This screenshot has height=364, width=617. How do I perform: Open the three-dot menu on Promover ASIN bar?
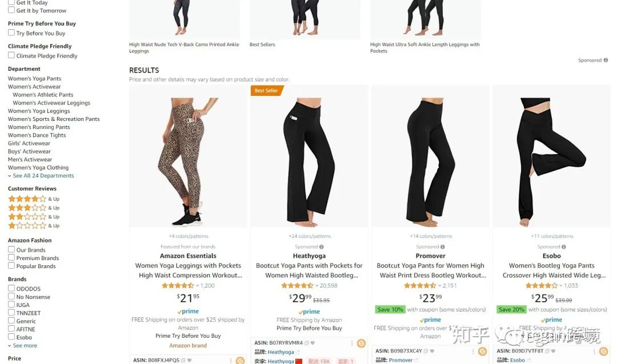(472, 351)
